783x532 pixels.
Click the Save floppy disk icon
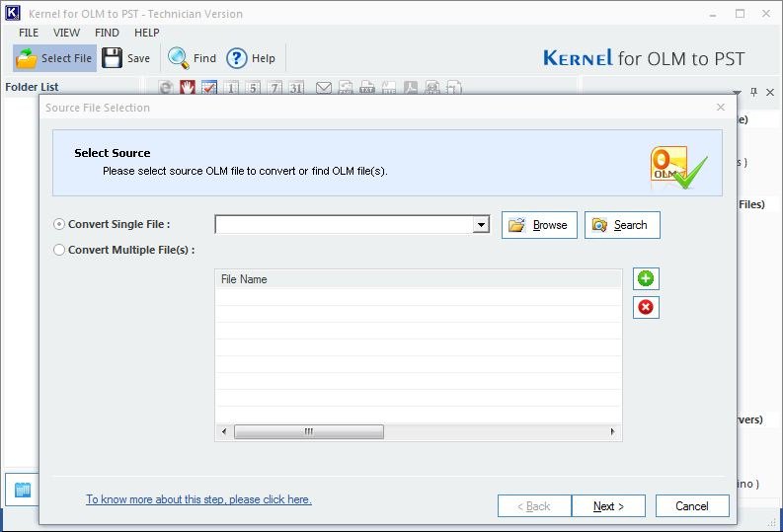click(112, 58)
